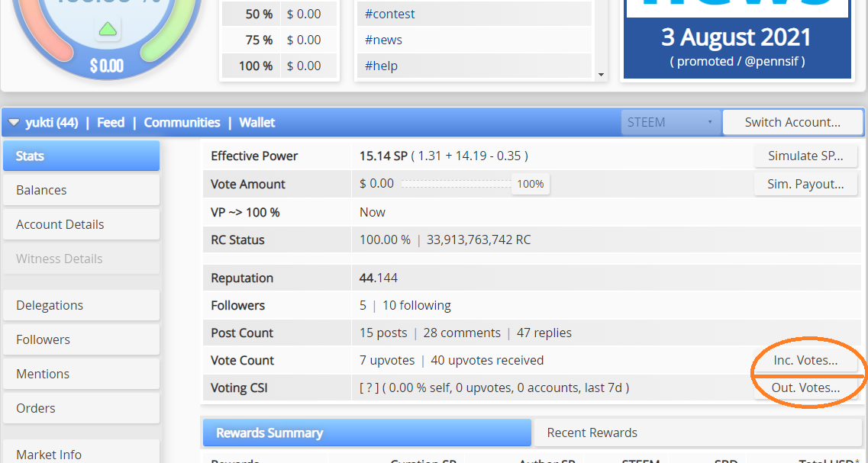Click the 50 % vote value row
The height and width of the screenshot is (463, 868).
[279, 14]
